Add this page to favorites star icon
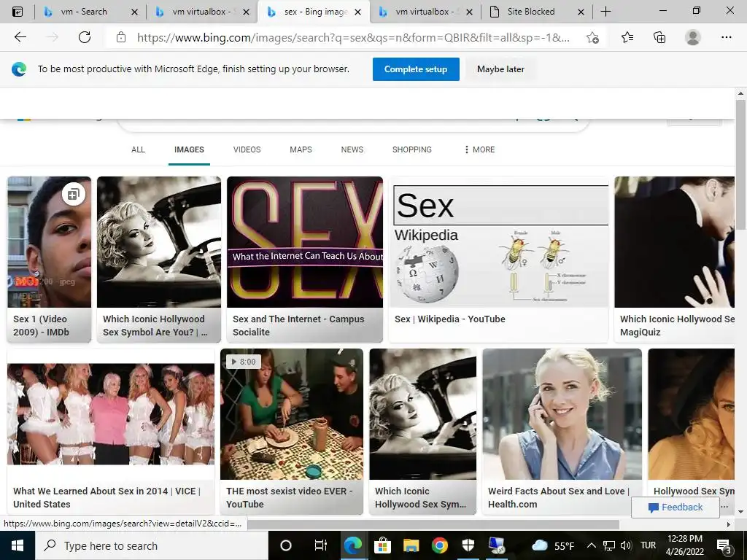Screen dimensions: 747x560 (x=592, y=38)
